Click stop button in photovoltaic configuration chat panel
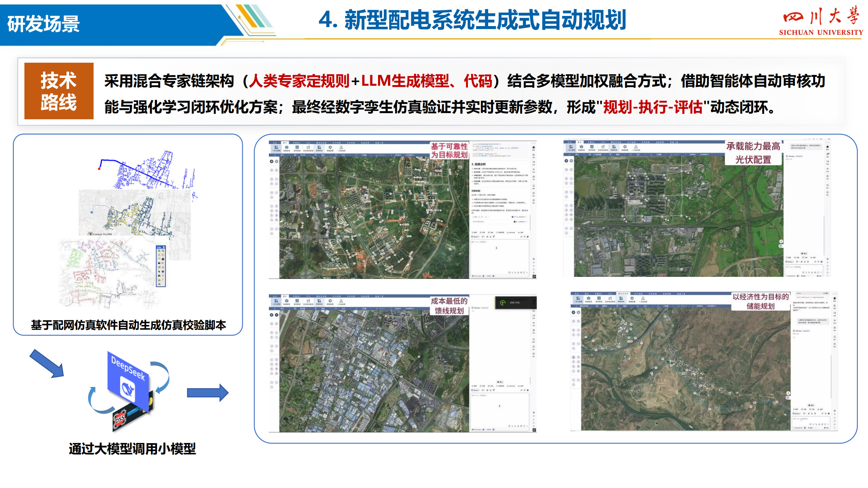This screenshot has height=488, width=868. click(804, 253)
